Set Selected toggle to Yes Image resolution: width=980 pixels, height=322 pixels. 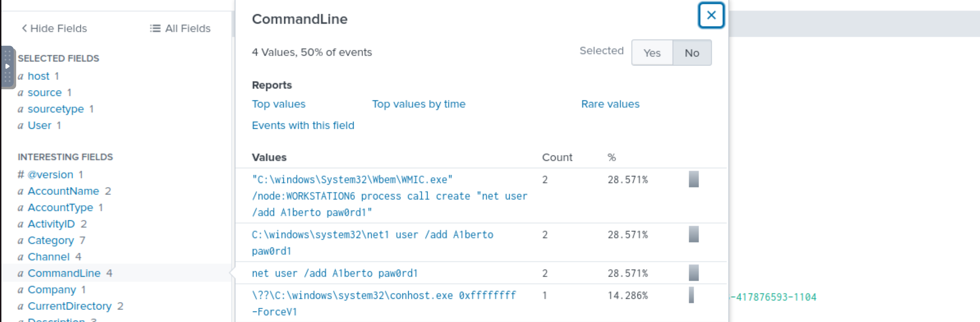652,53
